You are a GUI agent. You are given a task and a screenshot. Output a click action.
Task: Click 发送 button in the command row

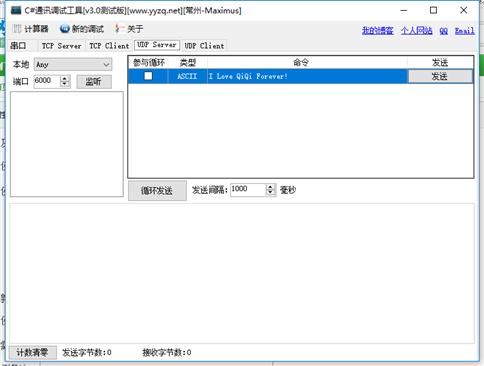pos(440,76)
